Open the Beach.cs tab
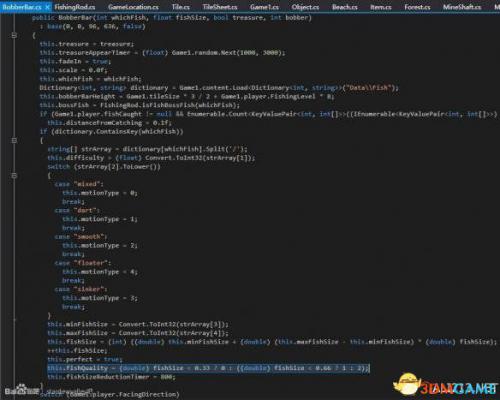Viewport: 500px width, 400px height. tap(345, 7)
